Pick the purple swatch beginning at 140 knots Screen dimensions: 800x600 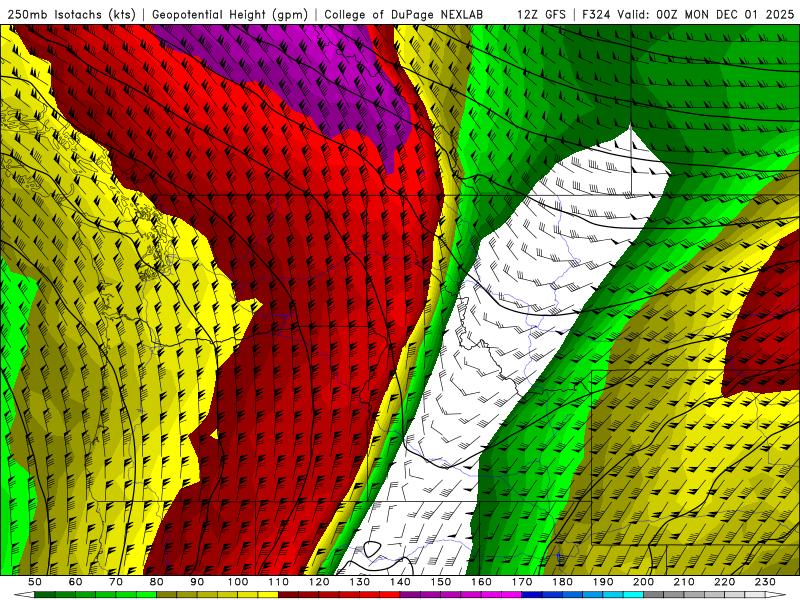pyautogui.click(x=410, y=595)
